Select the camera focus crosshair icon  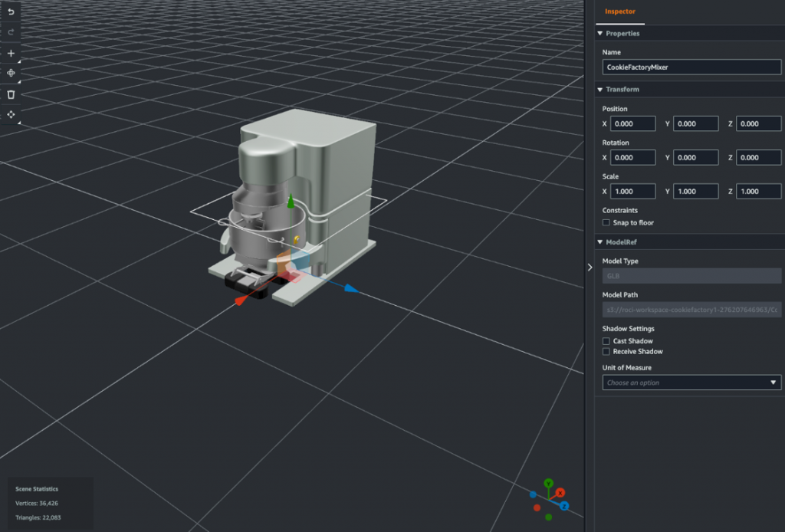point(11,73)
